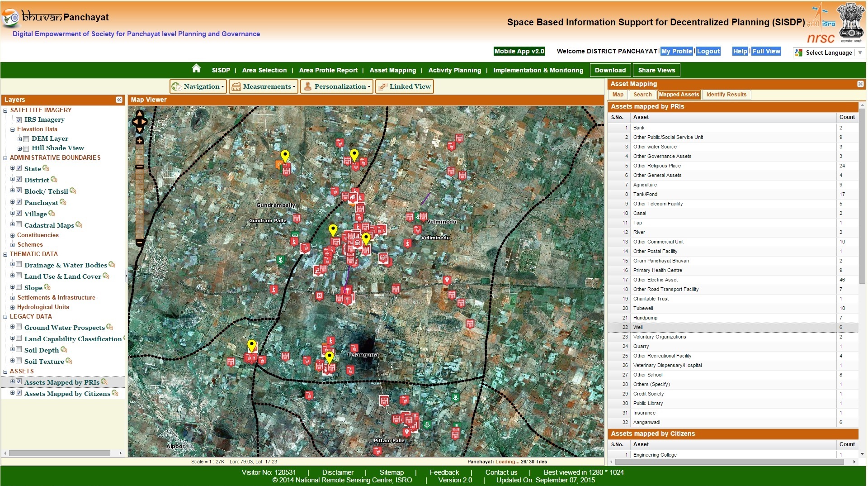Click the zoom-to-layer icon beside Cadastral Maps
Image resolution: width=868 pixels, height=486 pixels.
pyautogui.click(x=79, y=225)
